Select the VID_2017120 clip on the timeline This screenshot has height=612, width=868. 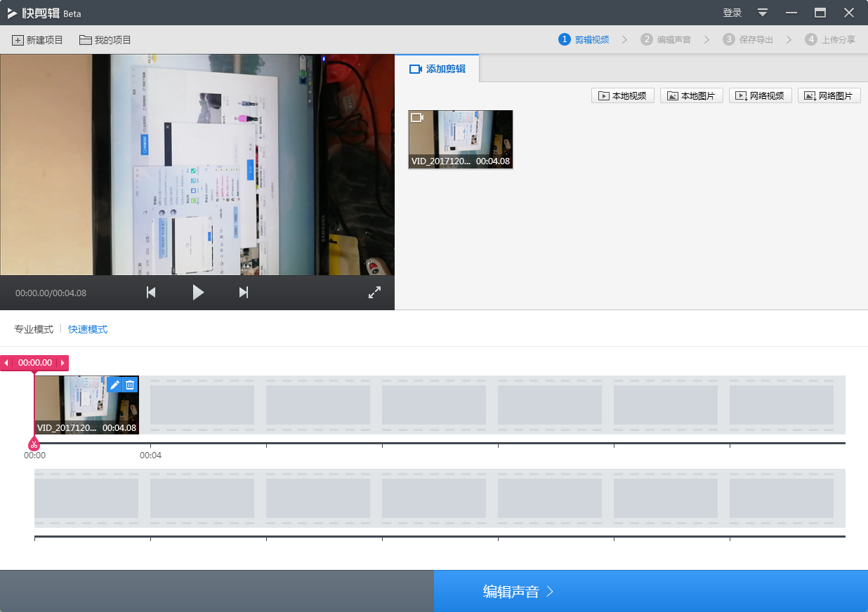pyautogui.click(x=86, y=405)
